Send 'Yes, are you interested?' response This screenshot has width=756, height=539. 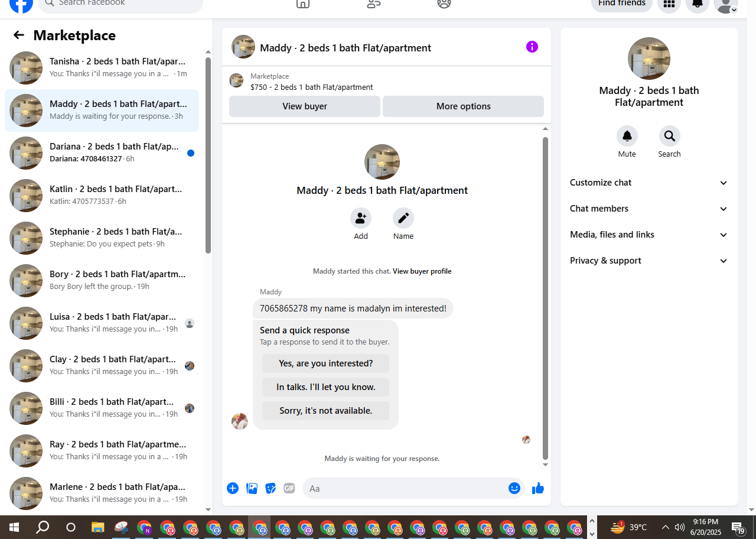click(325, 363)
